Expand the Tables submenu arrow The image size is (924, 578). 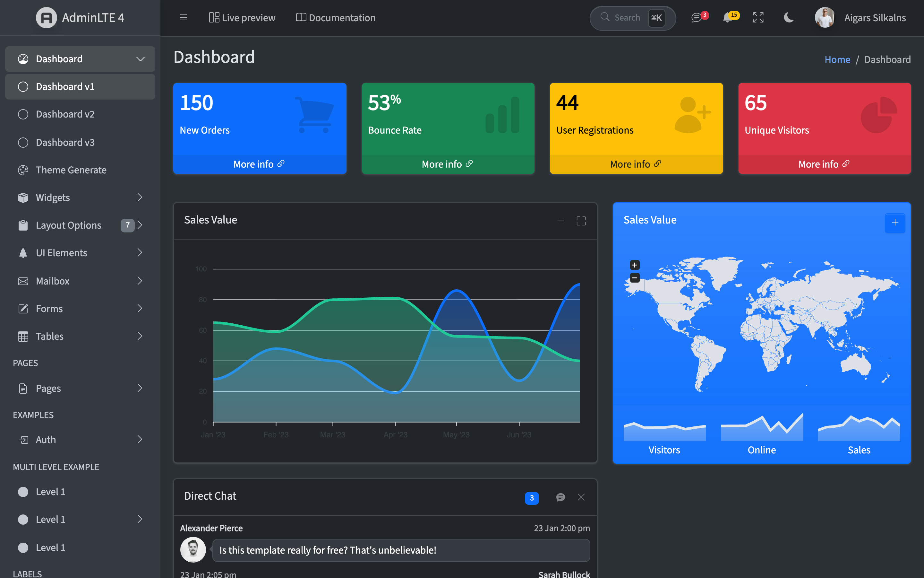(140, 336)
